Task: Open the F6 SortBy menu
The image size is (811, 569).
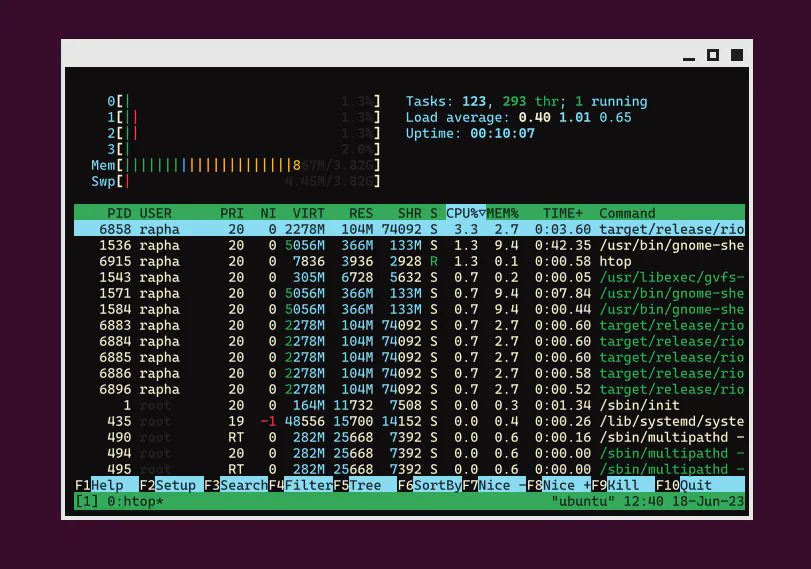Action: coord(429,485)
